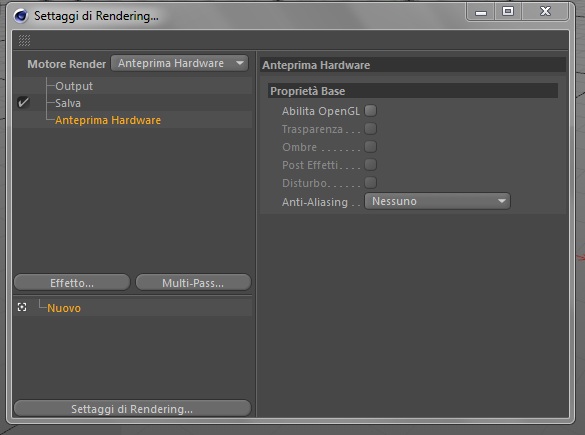Close the Settaggi di Rendering window
The image size is (585, 435).
[x=545, y=12]
